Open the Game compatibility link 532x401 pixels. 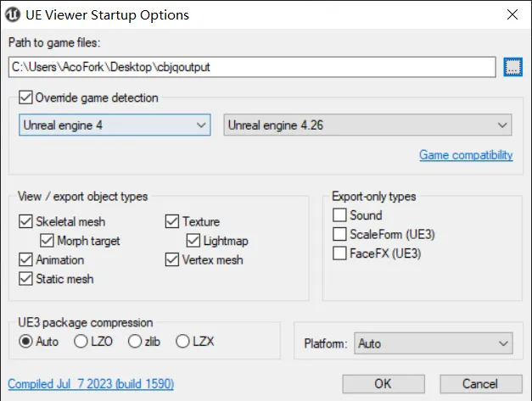[466, 155]
